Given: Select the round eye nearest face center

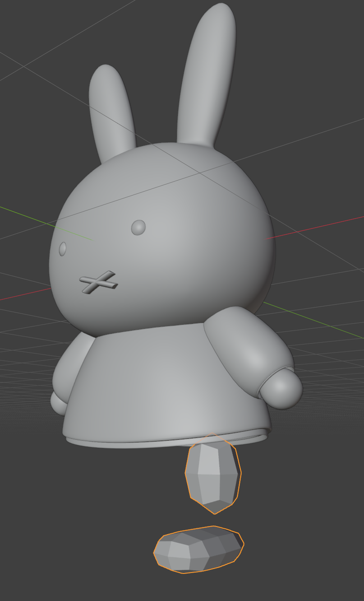Looking at the screenshot, I should click(138, 228).
